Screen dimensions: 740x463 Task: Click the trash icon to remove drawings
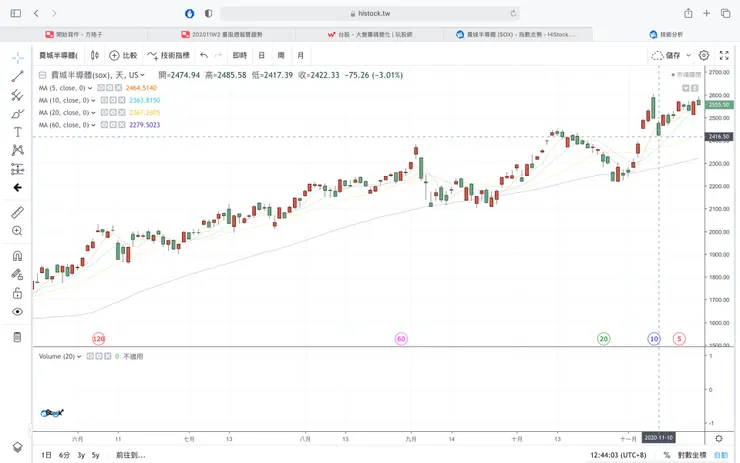pos(17,337)
